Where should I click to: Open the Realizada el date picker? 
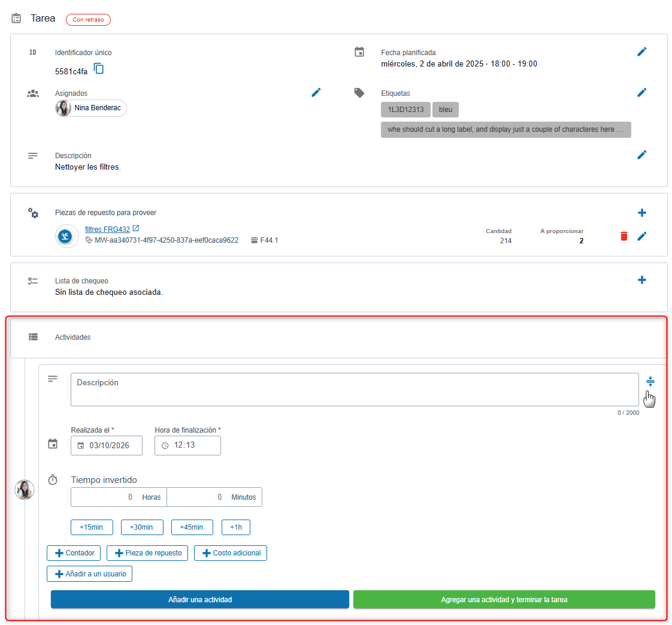click(81, 446)
